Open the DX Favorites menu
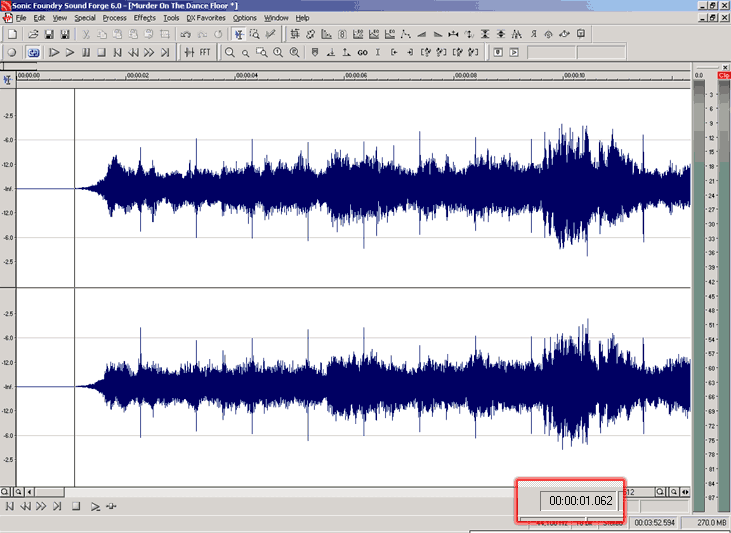Screen dimensions: 731x533 206,18
